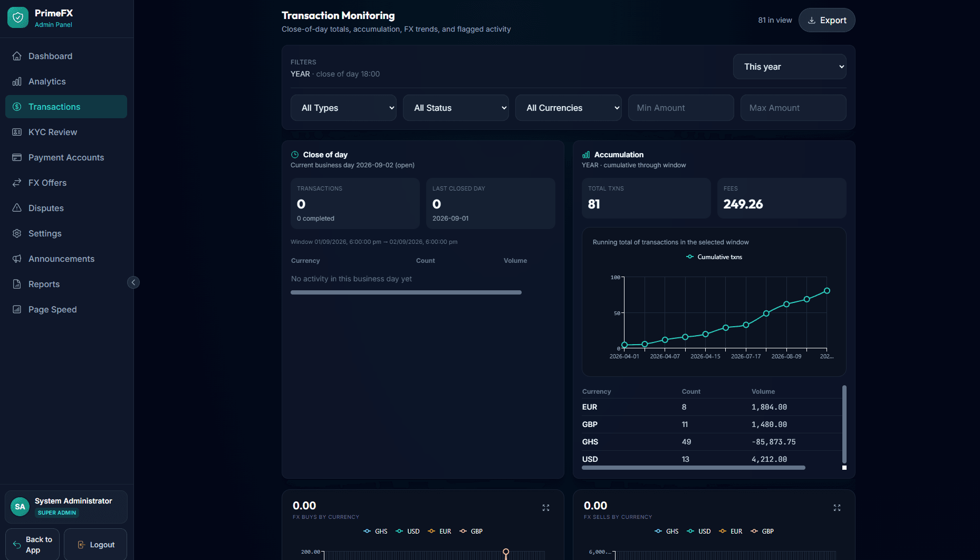
Task: Go to the Analytics section
Action: click(66, 81)
